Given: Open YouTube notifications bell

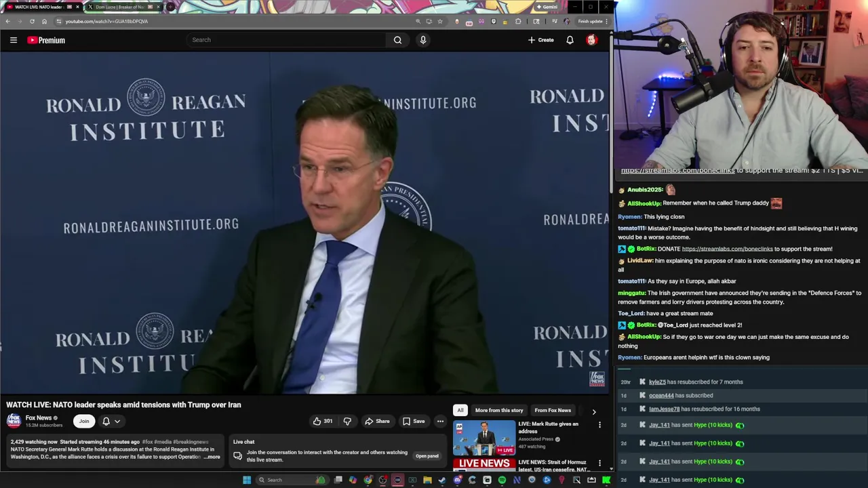Looking at the screenshot, I should click(570, 40).
